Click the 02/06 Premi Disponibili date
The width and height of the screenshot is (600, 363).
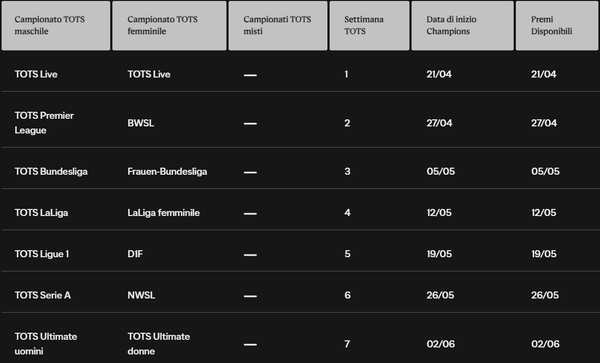coord(545,344)
